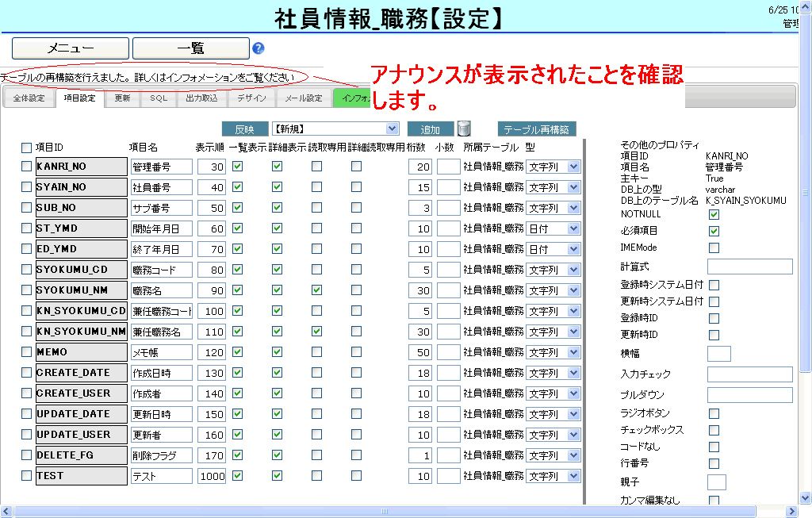Click the 計算式 input field
Screen dimensions: 812x518
(x=749, y=266)
